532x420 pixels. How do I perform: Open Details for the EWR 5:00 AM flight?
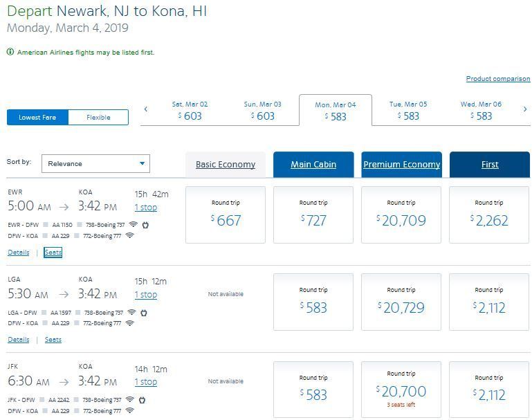pyautogui.click(x=19, y=253)
